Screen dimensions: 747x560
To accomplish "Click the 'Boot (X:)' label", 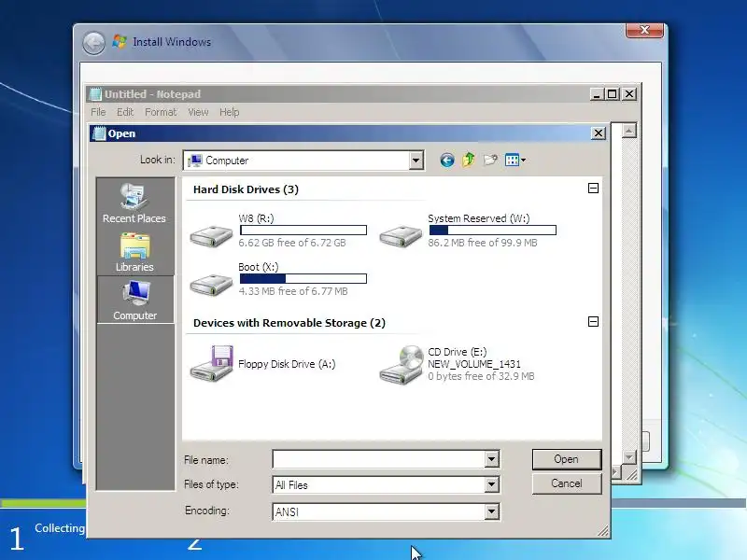I will point(259,267).
